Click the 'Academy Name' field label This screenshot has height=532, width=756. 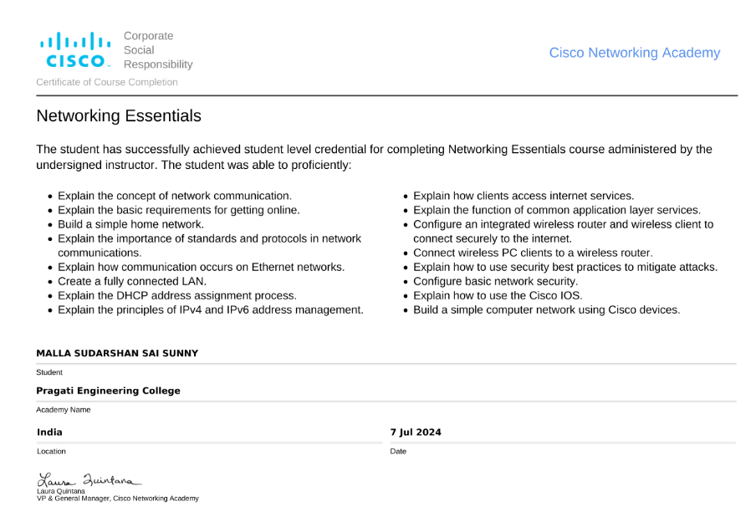(x=63, y=410)
